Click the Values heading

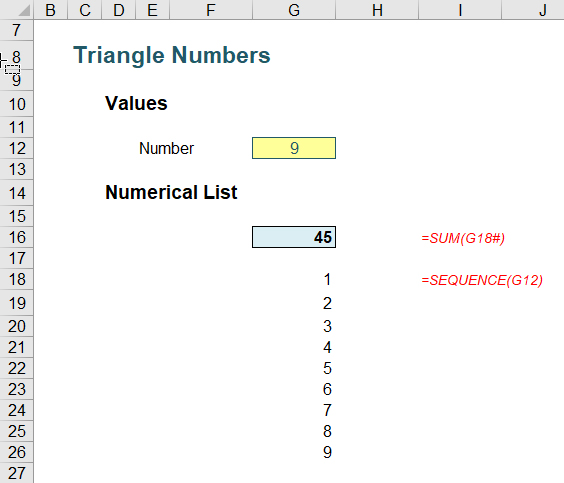pyautogui.click(x=136, y=104)
